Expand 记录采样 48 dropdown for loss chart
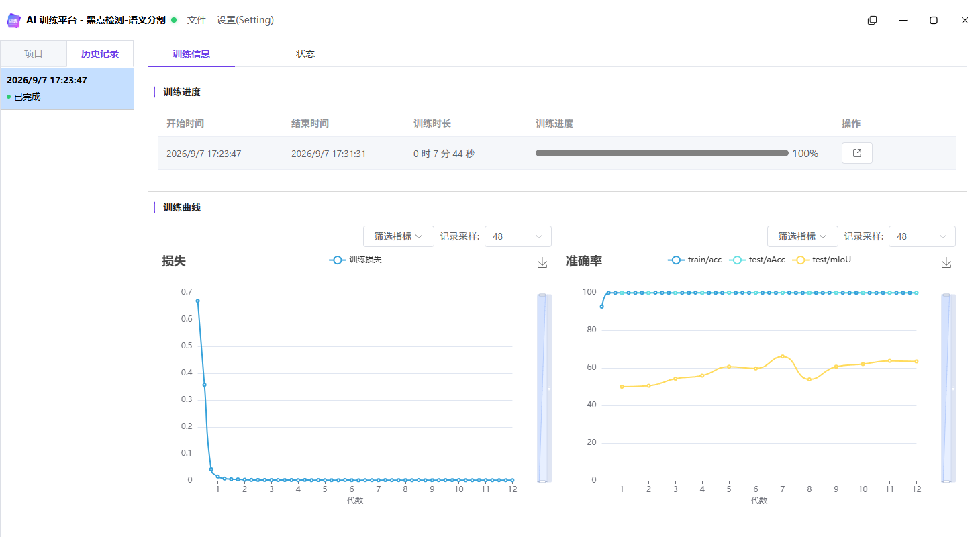 [518, 236]
